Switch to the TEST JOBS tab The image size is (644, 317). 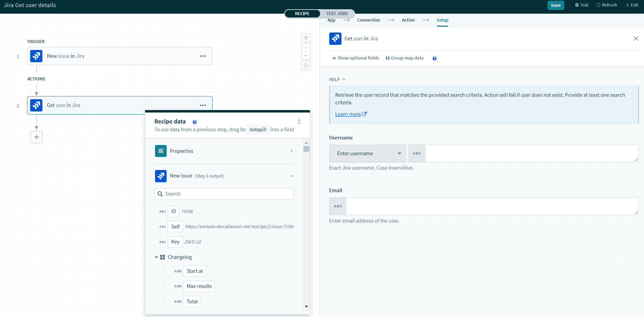pos(337,13)
